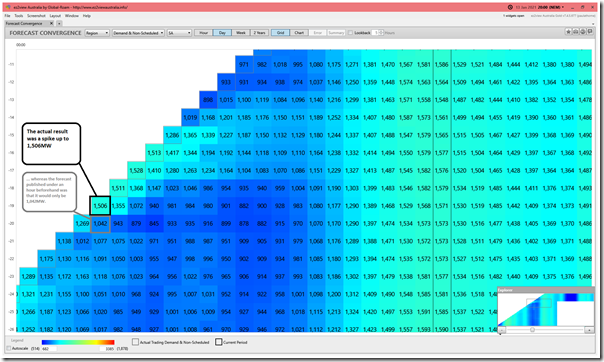Enable the Lookback checkbox
Image resolution: width=604 pixels, height=362 pixels.
click(x=350, y=33)
